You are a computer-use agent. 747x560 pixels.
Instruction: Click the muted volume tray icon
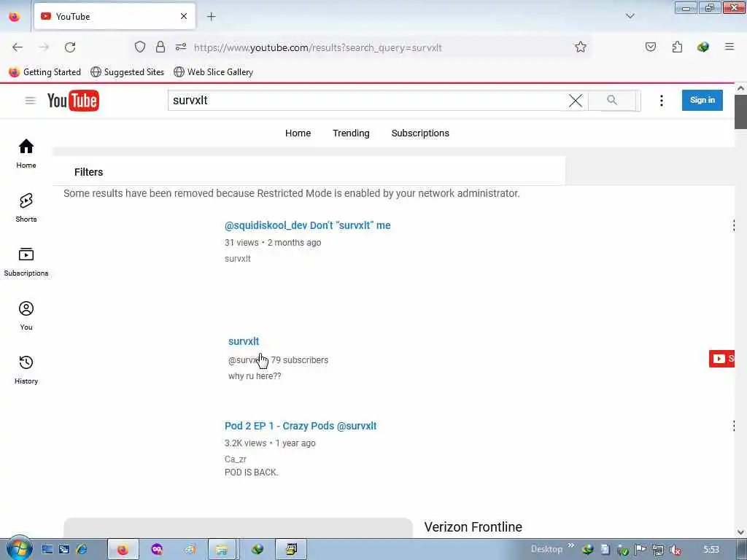tap(675, 550)
